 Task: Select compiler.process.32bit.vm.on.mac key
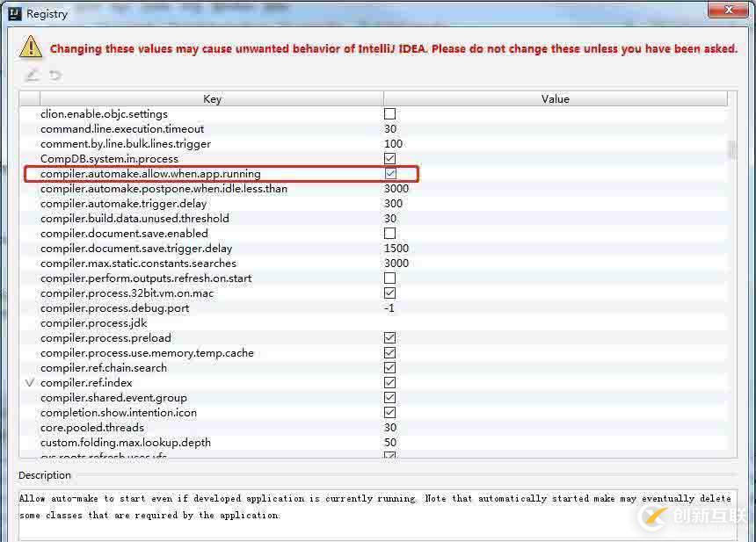[x=127, y=293]
